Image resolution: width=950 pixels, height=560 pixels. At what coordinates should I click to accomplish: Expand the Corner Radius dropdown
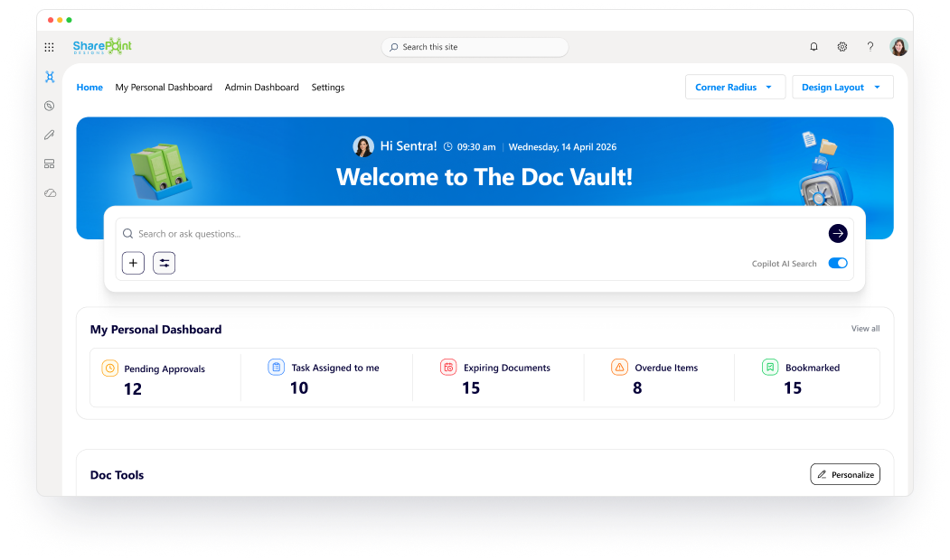click(735, 88)
